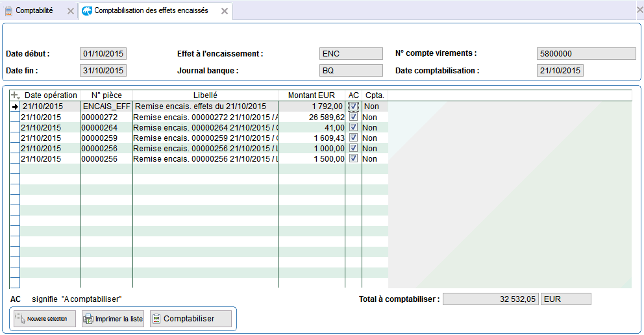
Task: Select the ENCAIS_EFF piece cell
Action: point(106,106)
